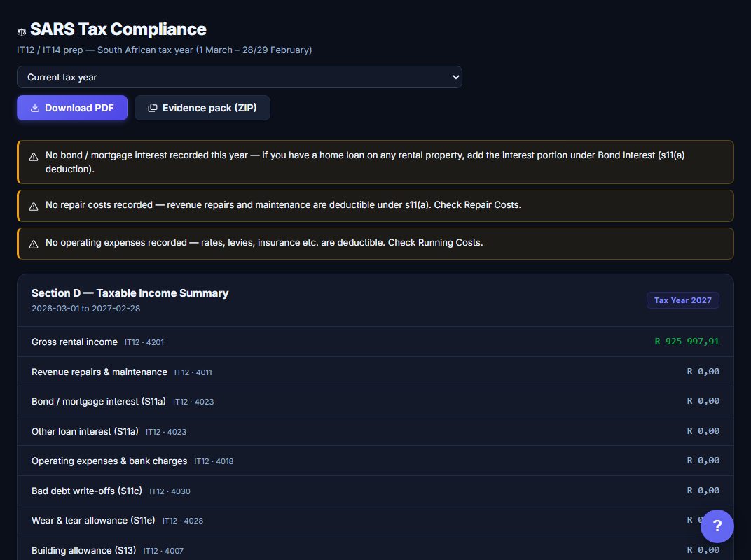Image resolution: width=751 pixels, height=560 pixels.
Task: Click the IT12 · 4018 code
Action: pyautogui.click(x=214, y=461)
